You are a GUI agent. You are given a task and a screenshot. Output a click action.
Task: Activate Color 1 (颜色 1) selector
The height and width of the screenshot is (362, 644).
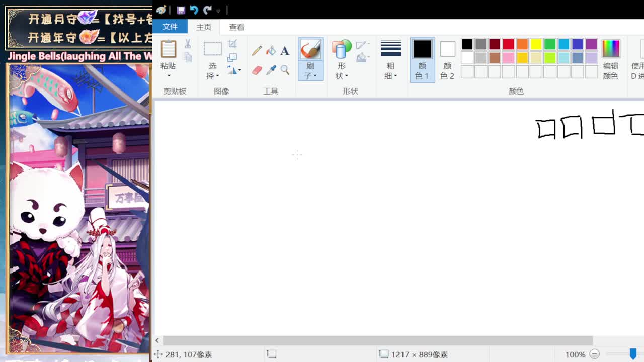(x=422, y=60)
